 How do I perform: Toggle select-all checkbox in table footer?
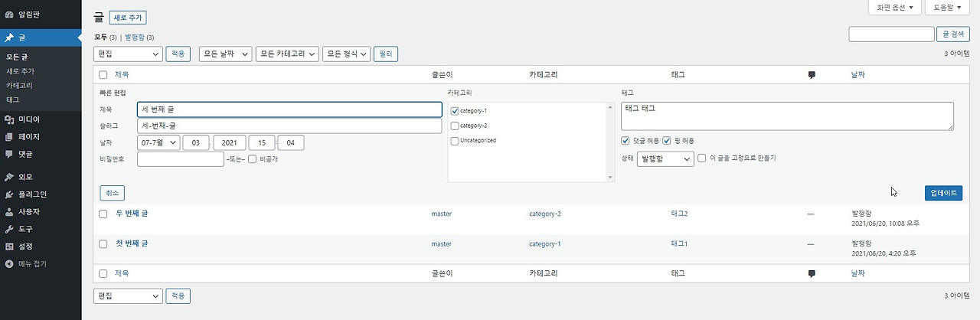click(x=103, y=273)
